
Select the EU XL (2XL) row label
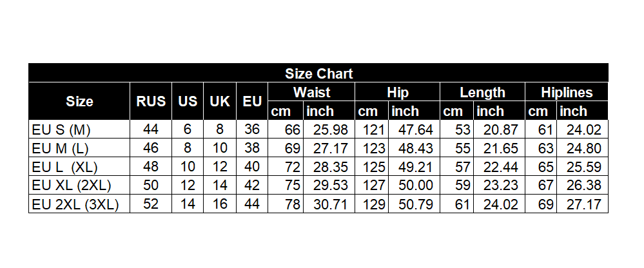click(72, 186)
